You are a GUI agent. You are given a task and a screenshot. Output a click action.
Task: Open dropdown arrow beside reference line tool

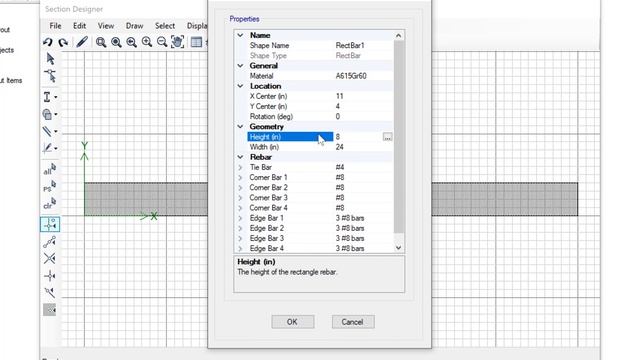click(56, 148)
